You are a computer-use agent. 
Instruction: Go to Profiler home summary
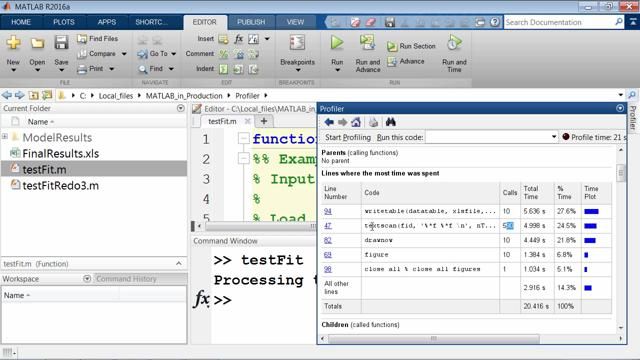point(356,122)
